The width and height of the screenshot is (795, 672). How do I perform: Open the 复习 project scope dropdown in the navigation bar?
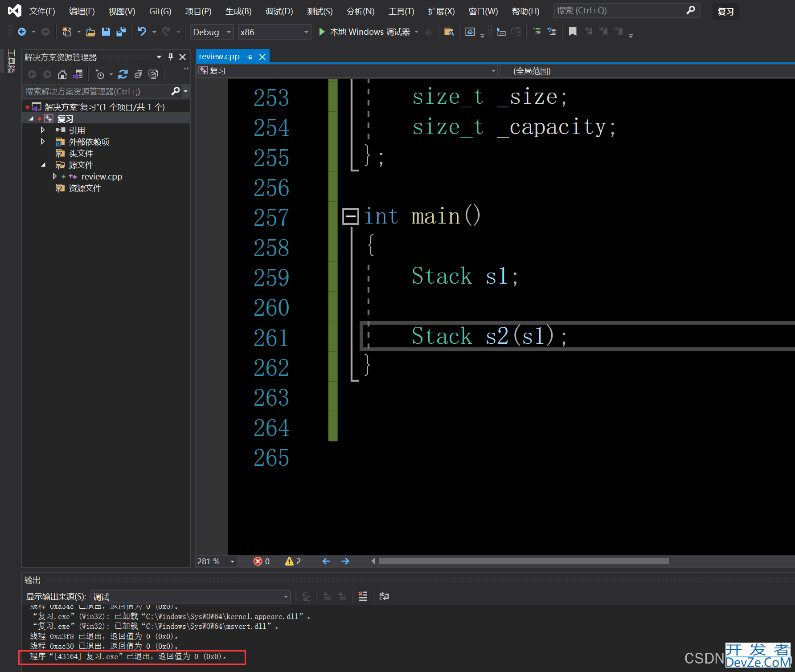click(347, 71)
